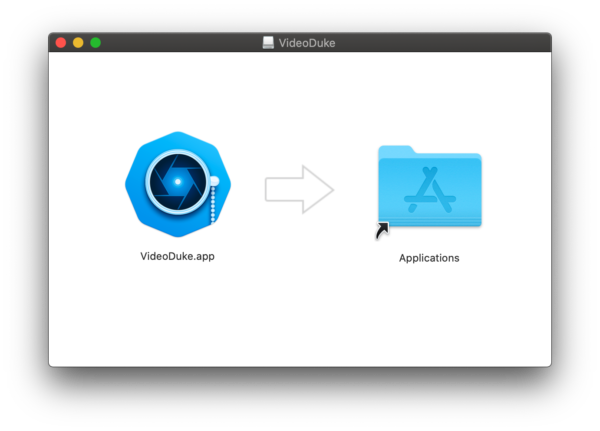Close the VideoDuke installer window
Image resolution: width=600 pixels, height=431 pixels.
[61, 42]
